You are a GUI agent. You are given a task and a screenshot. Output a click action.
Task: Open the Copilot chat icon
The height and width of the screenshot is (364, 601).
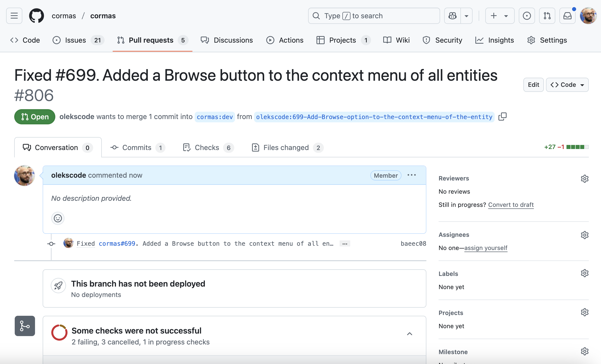coord(453,16)
